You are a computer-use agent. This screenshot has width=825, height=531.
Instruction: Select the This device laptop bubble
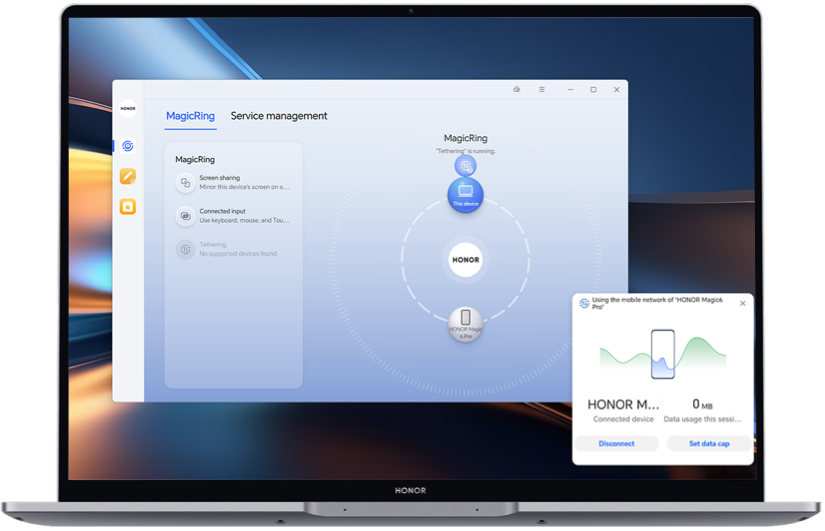coord(466,195)
